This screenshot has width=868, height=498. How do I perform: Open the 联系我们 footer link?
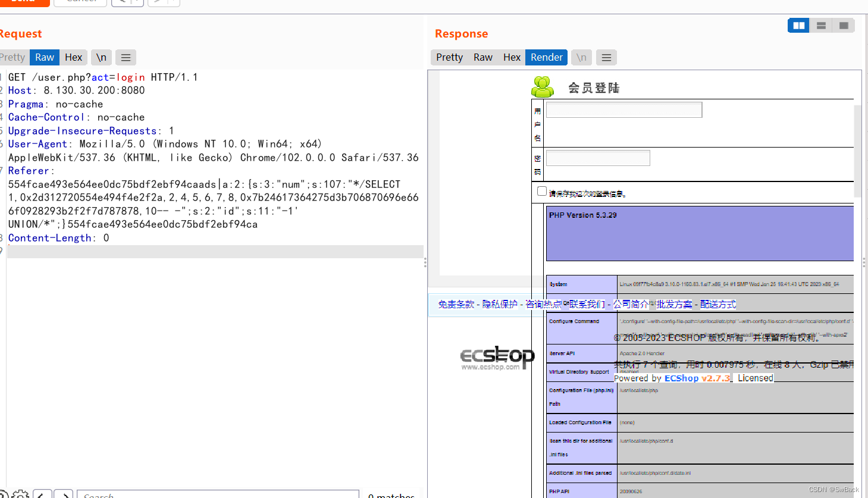[x=587, y=304]
